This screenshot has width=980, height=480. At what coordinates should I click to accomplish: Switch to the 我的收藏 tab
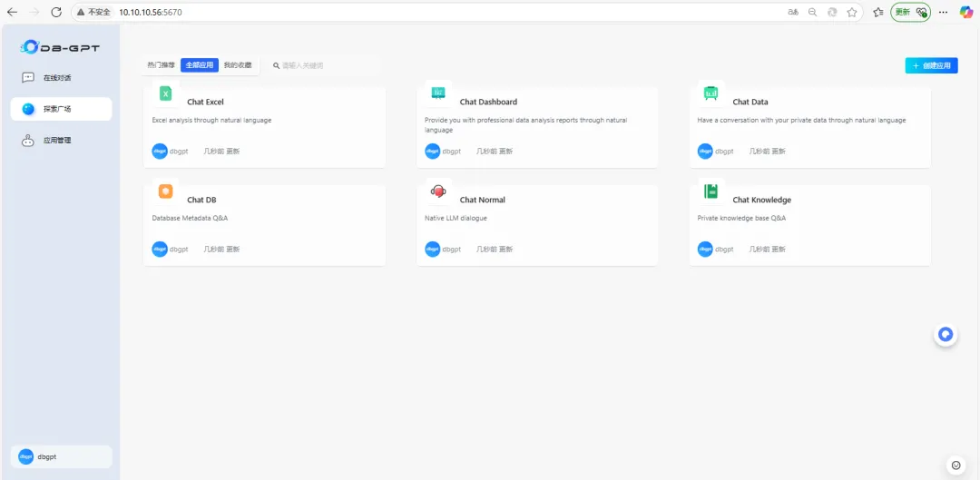click(238, 65)
